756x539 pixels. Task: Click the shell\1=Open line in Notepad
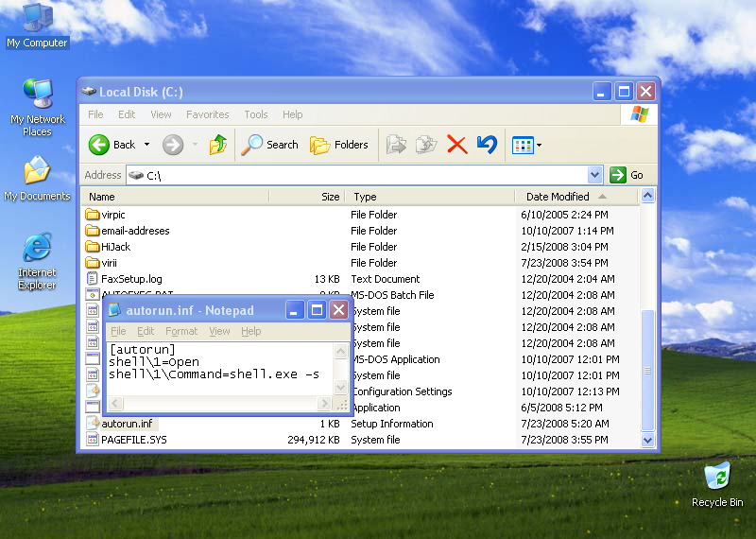pyautogui.click(x=154, y=361)
